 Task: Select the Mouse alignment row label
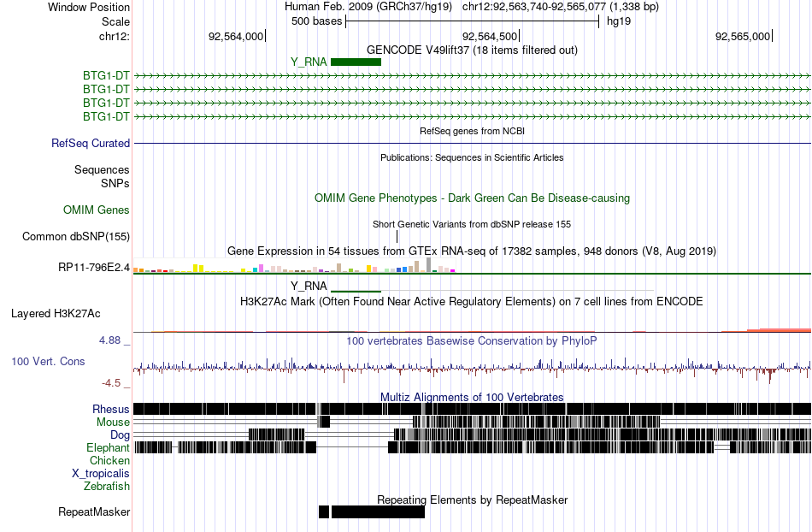[113, 423]
